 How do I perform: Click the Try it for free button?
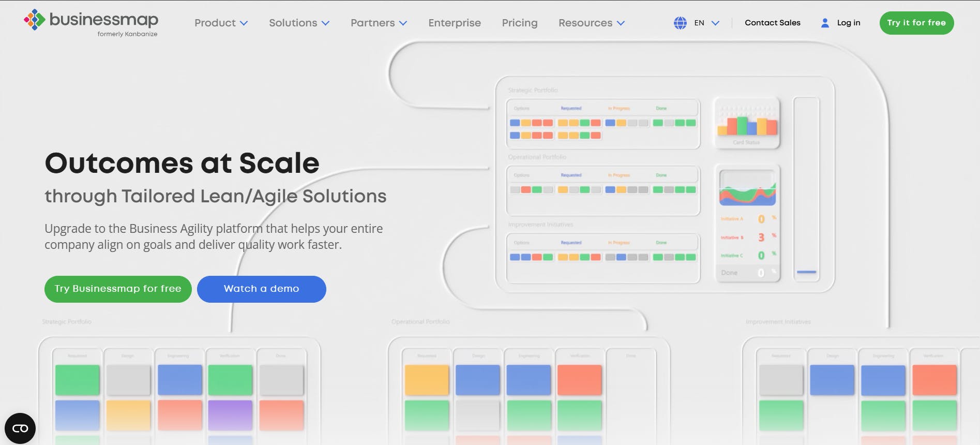[916, 23]
